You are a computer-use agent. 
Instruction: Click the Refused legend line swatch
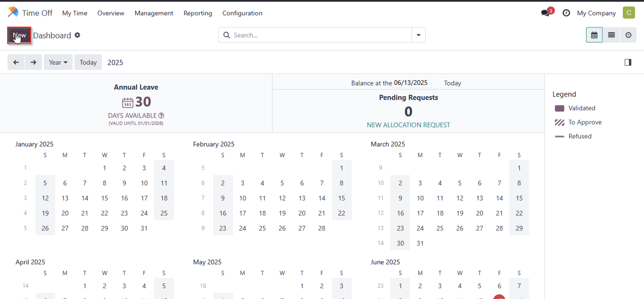pyautogui.click(x=560, y=136)
